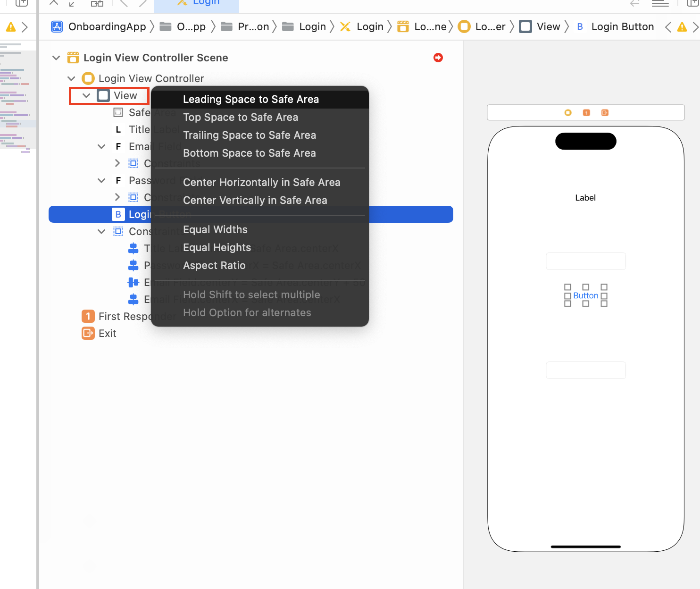Select the Label on the device preview
This screenshot has height=589, width=700.
[585, 197]
